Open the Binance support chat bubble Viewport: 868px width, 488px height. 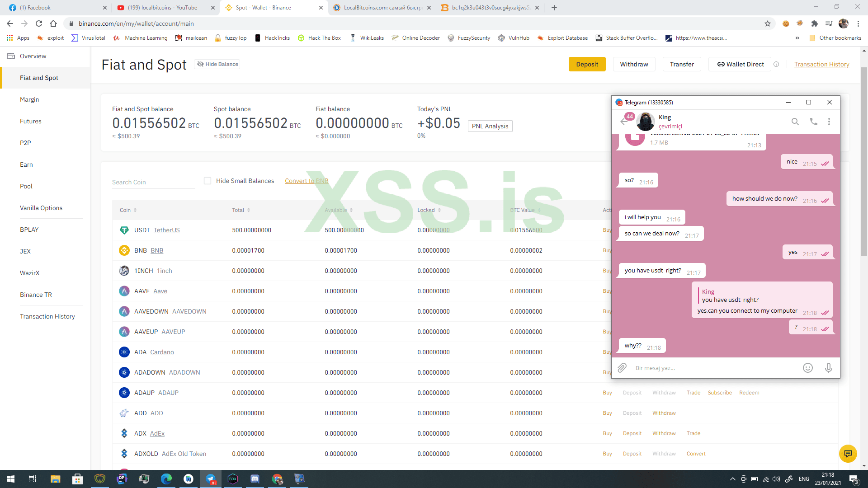[x=848, y=454]
